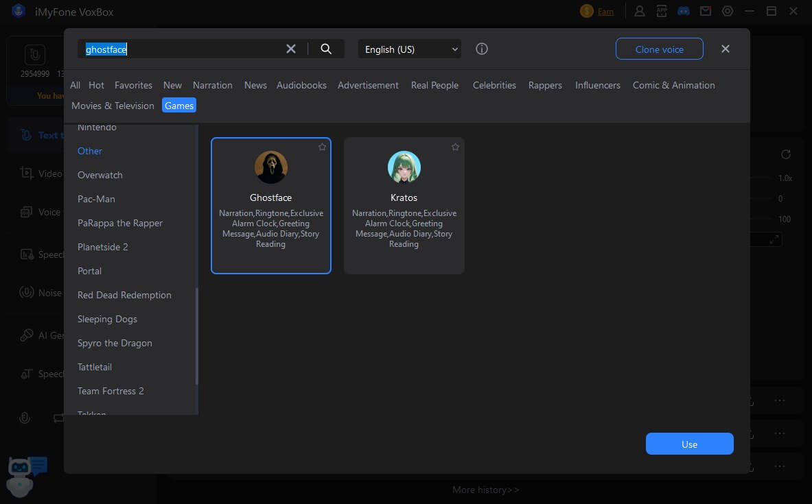Open the Video sidebar icon
Screen dimensions: 812x504
(26, 173)
